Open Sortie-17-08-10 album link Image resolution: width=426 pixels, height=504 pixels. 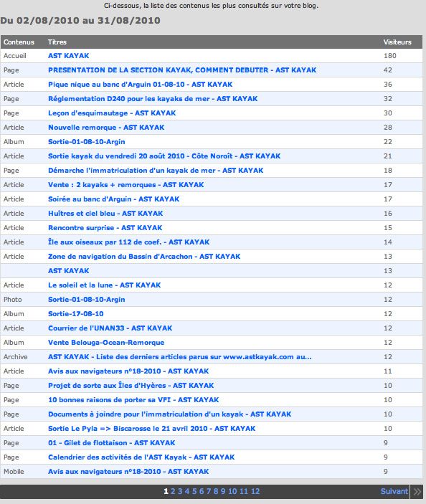click(x=76, y=314)
